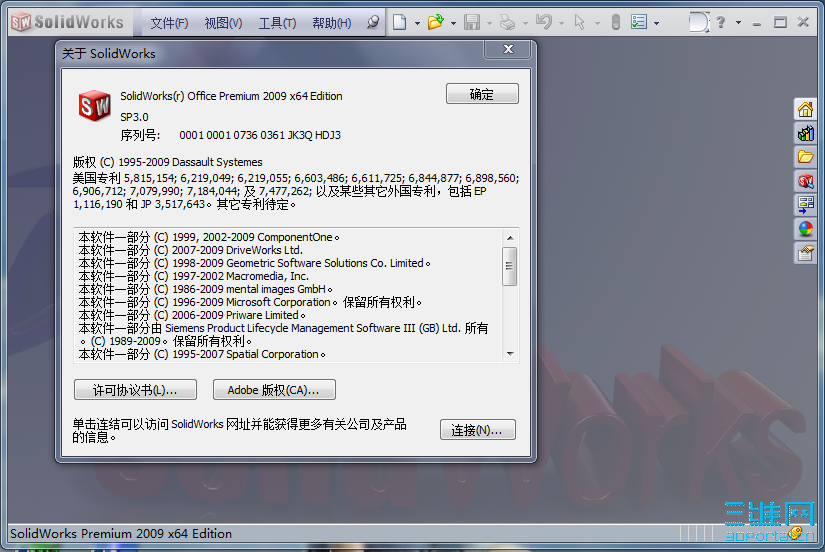Click the 连接(N)... button
Screen dimensions: 825x552
(x=477, y=430)
